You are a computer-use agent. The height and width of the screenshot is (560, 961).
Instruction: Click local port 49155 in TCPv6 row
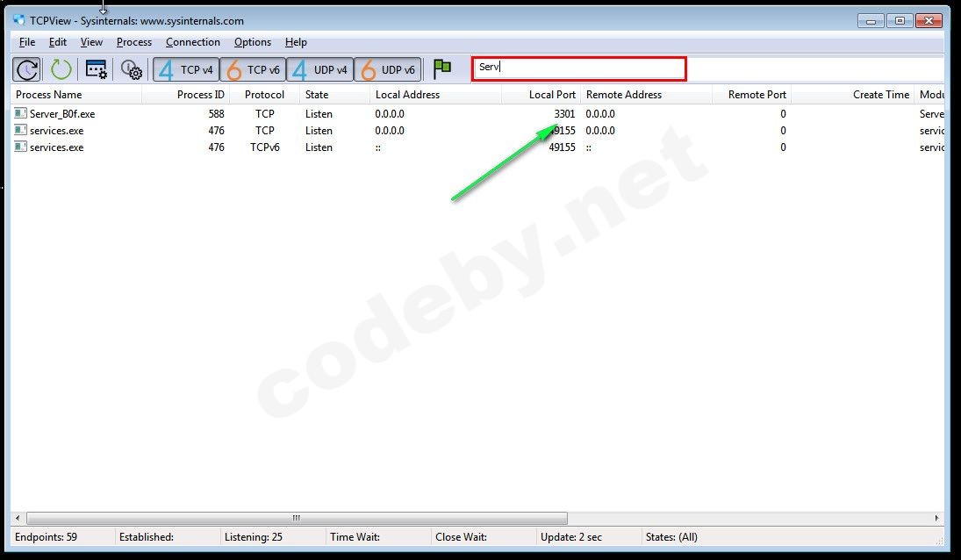coord(562,147)
